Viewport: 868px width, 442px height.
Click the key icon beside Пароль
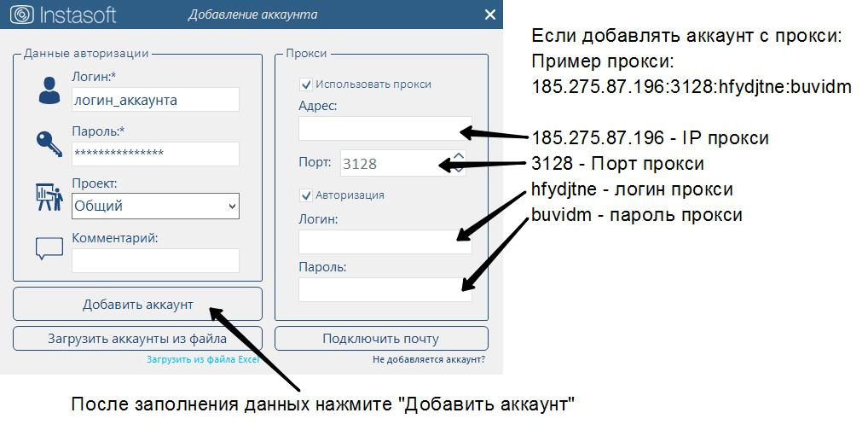click(49, 144)
